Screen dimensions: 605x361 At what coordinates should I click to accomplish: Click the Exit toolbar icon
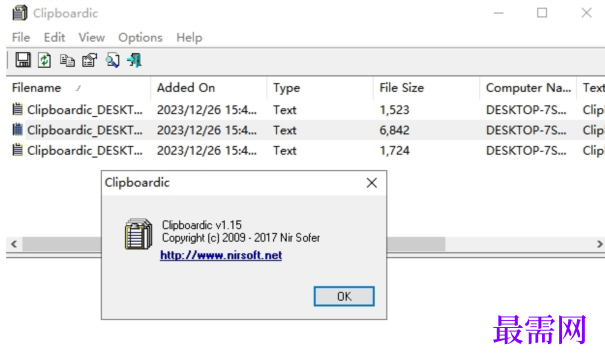click(135, 61)
